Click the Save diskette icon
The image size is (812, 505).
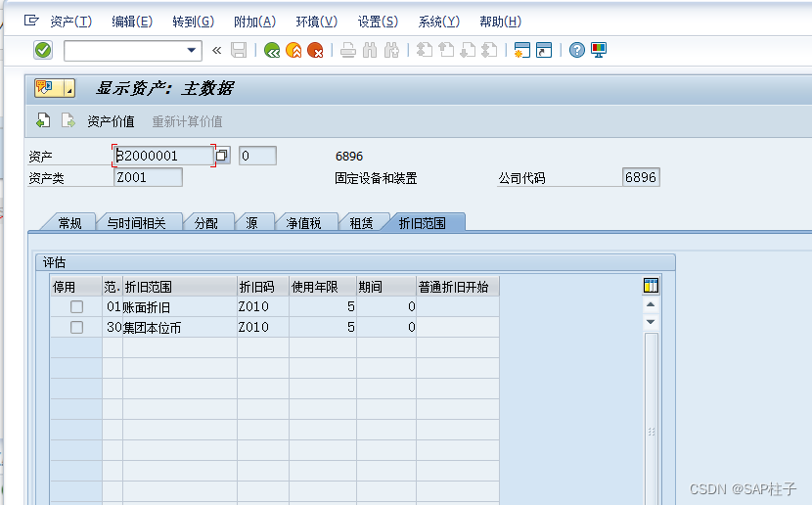(239, 50)
